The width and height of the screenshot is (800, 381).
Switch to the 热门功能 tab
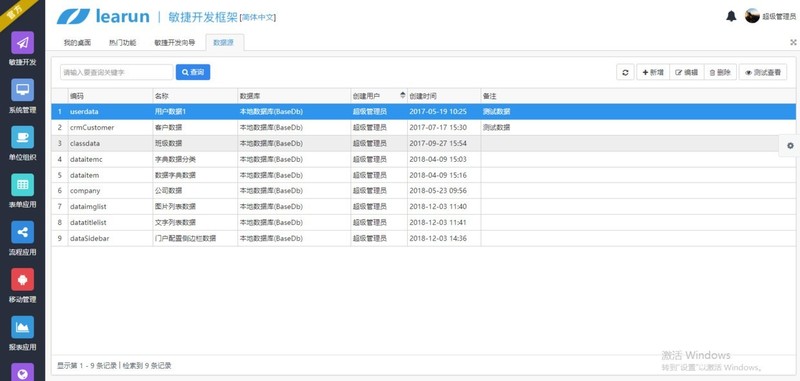[122, 43]
